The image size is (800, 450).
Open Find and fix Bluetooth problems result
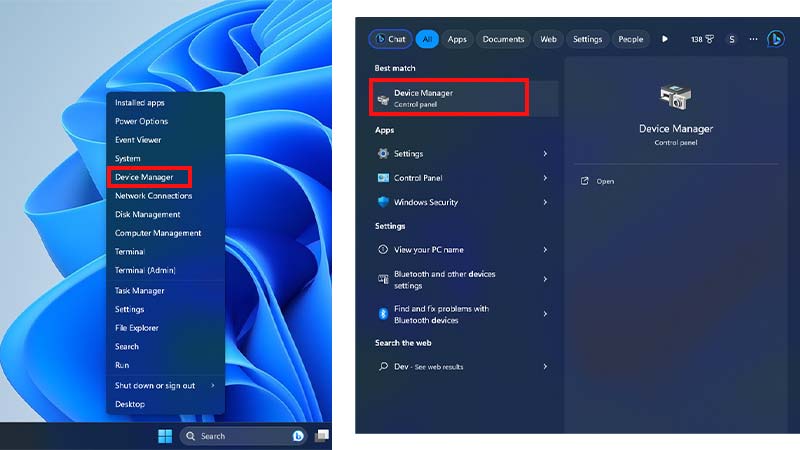pos(463,314)
